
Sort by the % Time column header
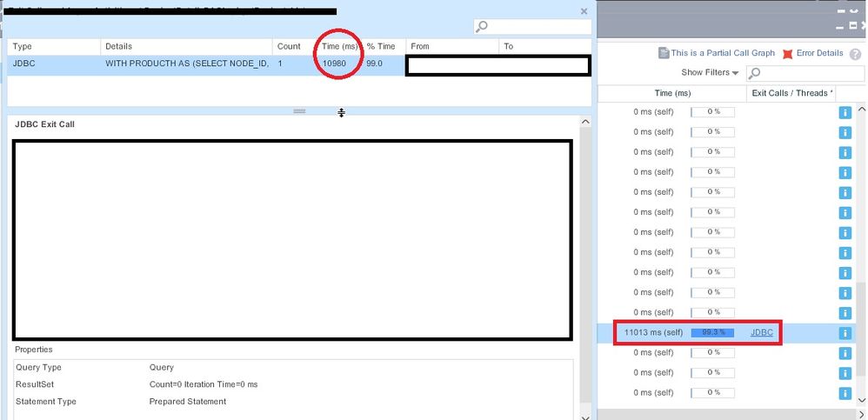pyautogui.click(x=383, y=46)
